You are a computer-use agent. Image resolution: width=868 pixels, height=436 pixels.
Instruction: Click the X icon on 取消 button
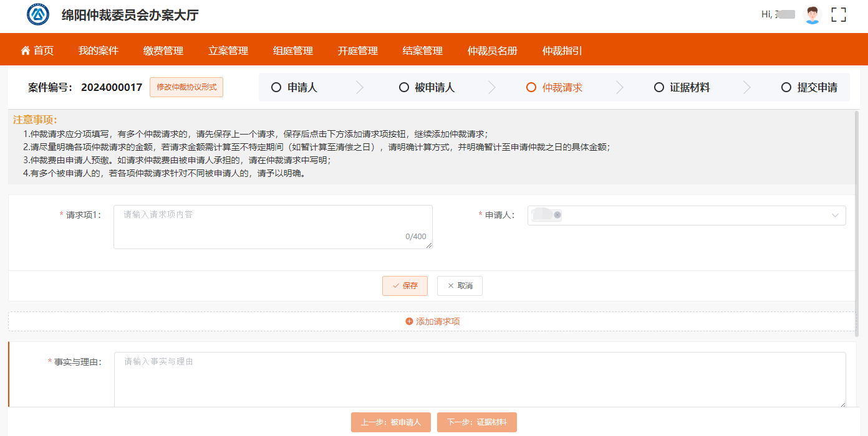[450, 286]
